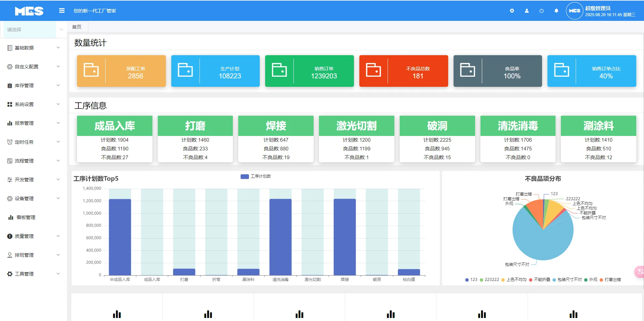Click the 数量统计 section heading

90,43
